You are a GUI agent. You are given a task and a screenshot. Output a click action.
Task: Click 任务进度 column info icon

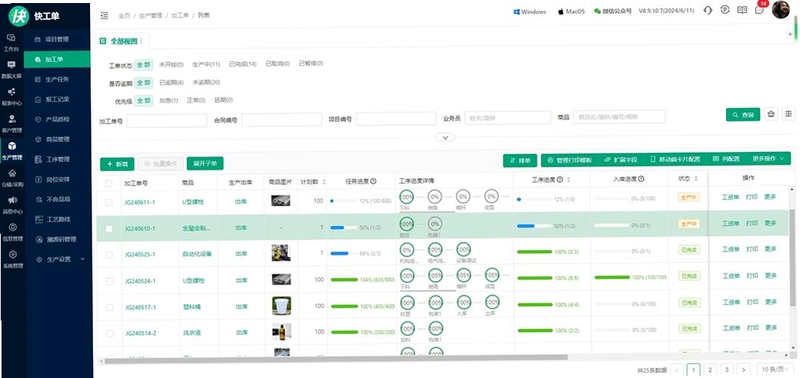pos(373,181)
